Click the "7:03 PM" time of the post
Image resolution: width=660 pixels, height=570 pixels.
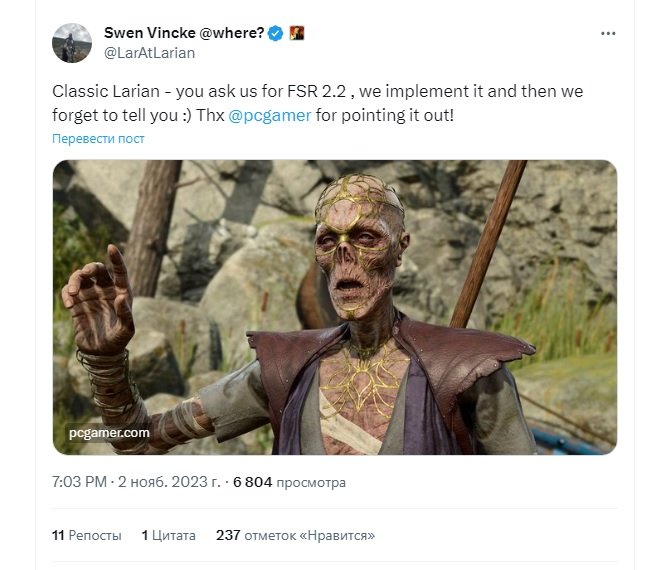tap(79, 482)
